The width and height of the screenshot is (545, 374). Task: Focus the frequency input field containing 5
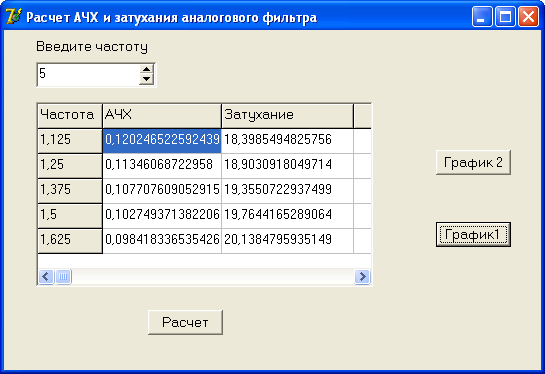click(89, 75)
